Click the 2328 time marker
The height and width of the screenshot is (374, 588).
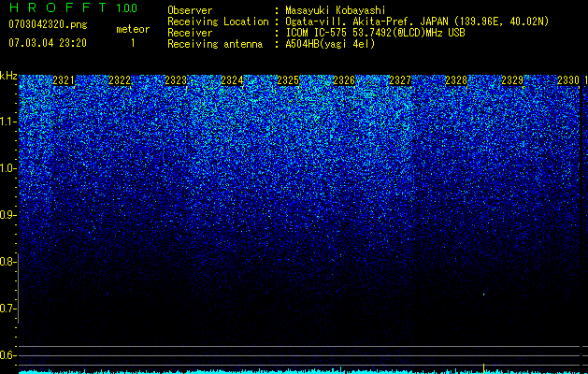coord(456,80)
